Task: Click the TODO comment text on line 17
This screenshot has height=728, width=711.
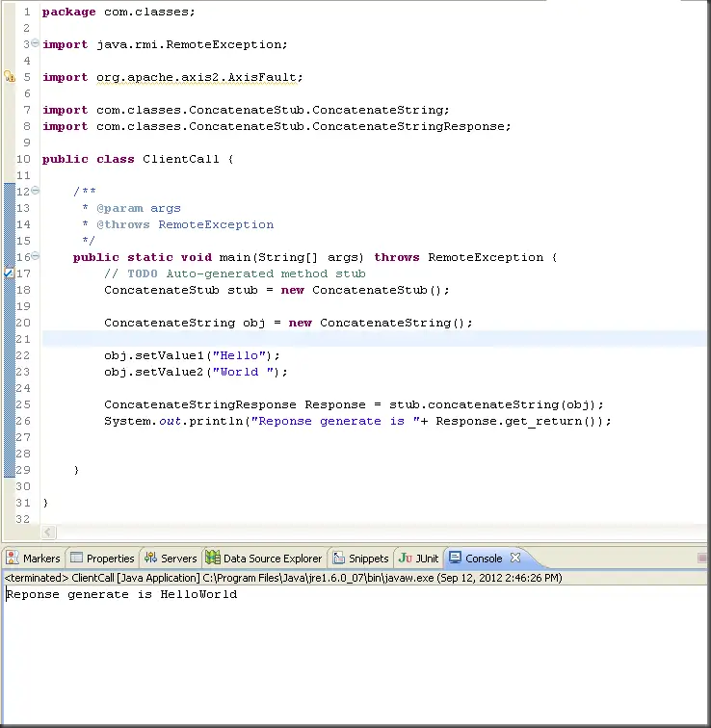Action: coord(235,273)
